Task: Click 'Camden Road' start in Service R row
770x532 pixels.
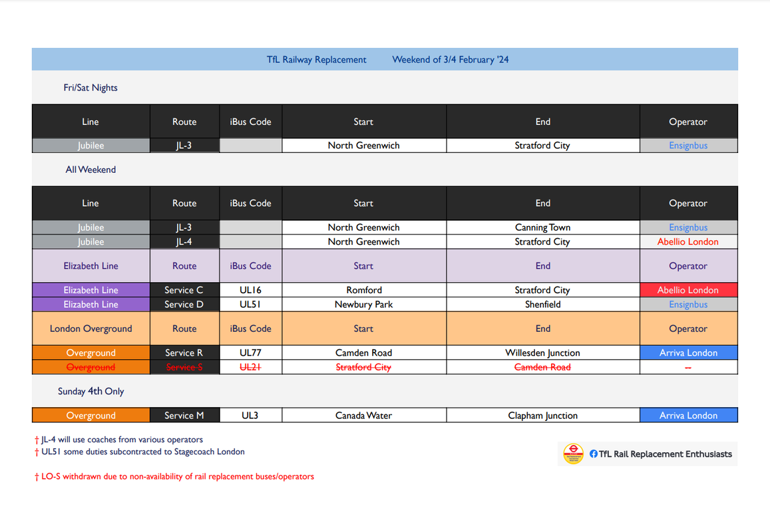Action: tap(364, 352)
